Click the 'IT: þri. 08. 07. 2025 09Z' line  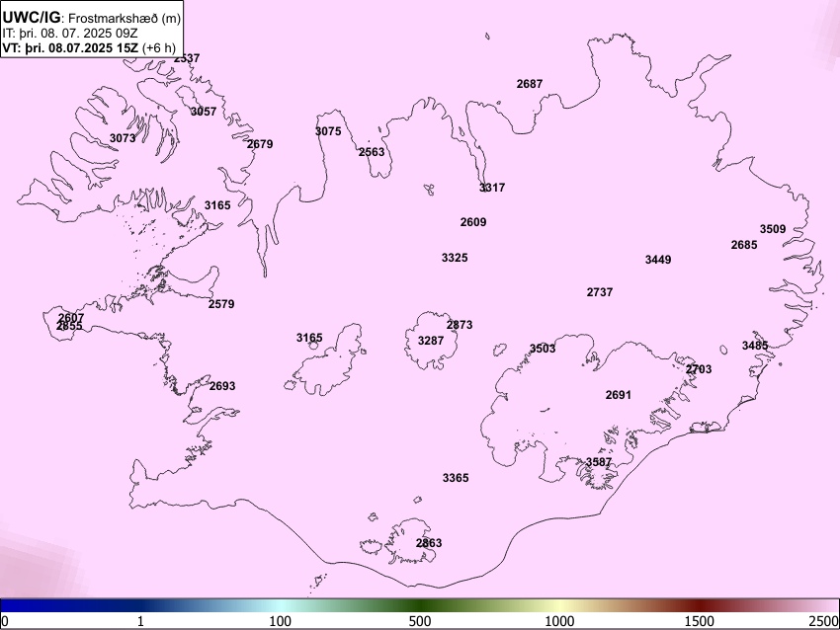[x=69, y=34]
